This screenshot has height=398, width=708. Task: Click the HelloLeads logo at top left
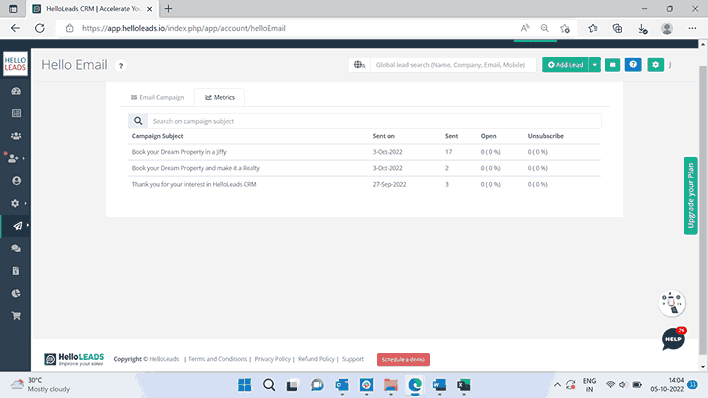pyautogui.click(x=15, y=64)
